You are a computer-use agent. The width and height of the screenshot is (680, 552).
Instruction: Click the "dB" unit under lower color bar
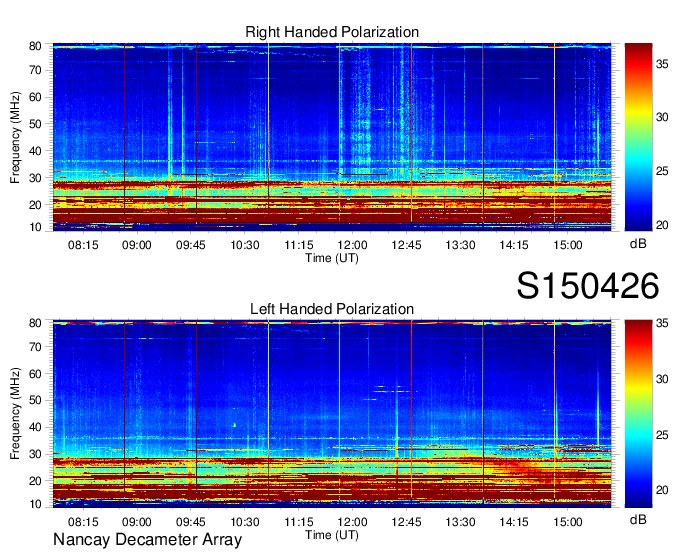pyautogui.click(x=638, y=519)
